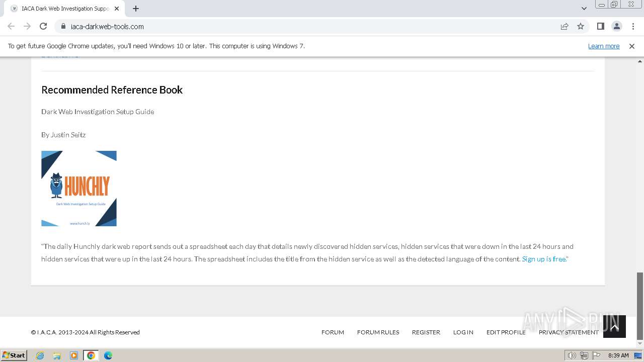This screenshot has height=362, width=644.
Task: Click the I.A.C.A. 2013-2024 copyright text
Action: (86, 332)
